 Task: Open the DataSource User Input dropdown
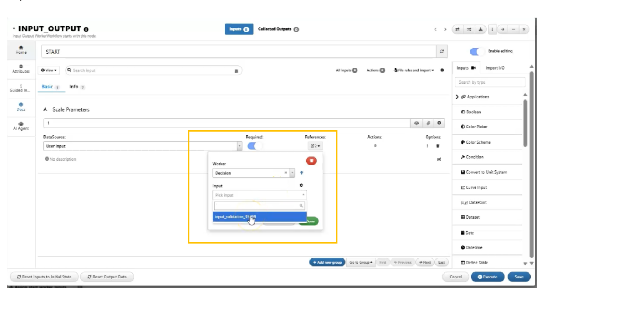[x=143, y=146]
